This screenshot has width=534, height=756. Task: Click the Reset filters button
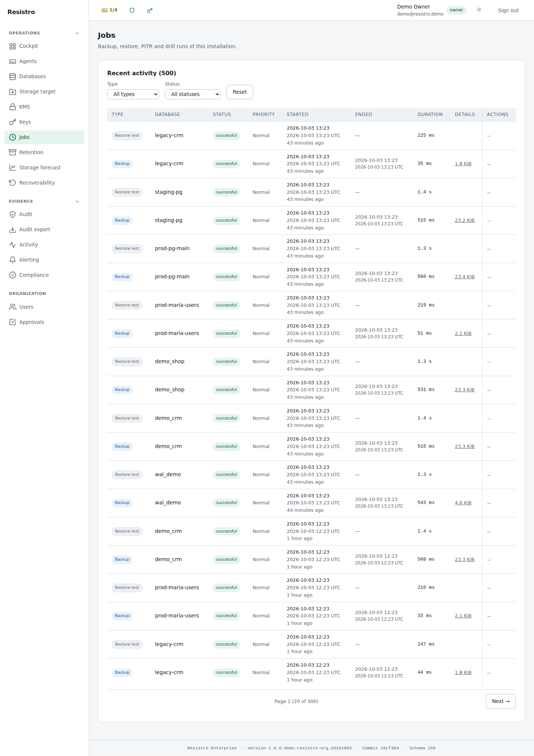click(240, 92)
